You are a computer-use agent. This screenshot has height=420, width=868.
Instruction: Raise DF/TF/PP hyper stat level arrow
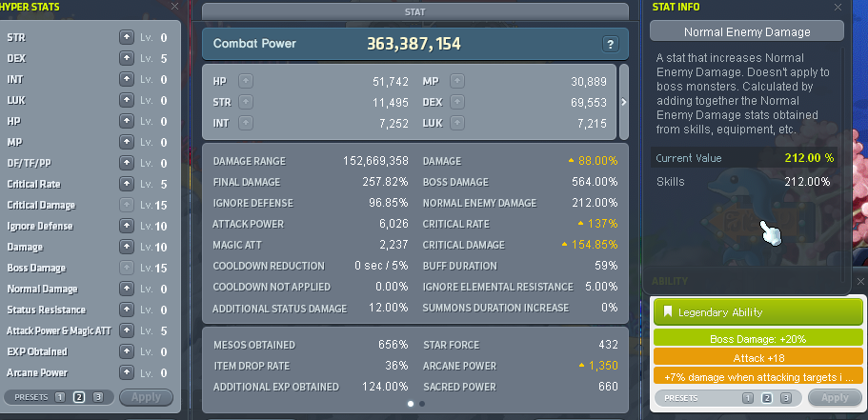(127, 163)
